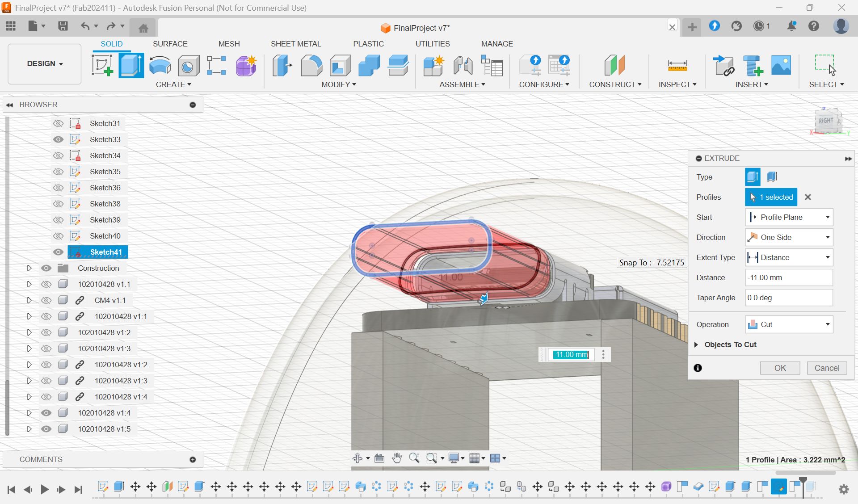
Task: Hide Sketch33 using its eye icon
Action: tap(58, 139)
